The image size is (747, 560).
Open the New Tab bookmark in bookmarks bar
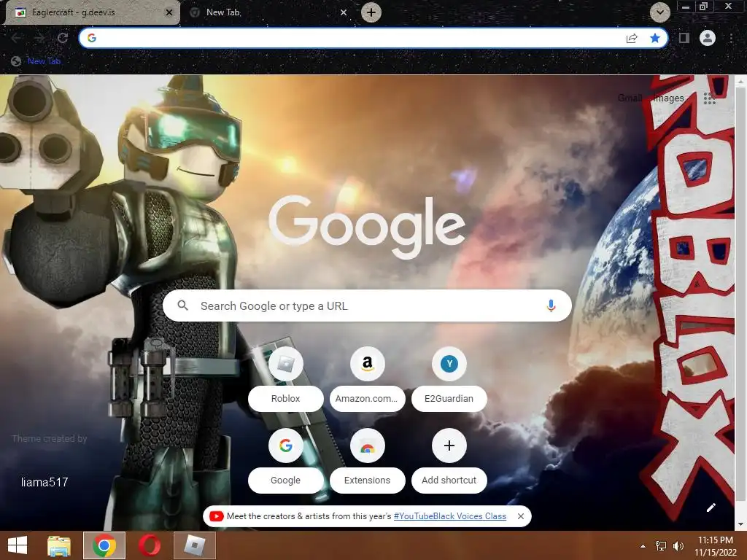[x=36, y=61]
